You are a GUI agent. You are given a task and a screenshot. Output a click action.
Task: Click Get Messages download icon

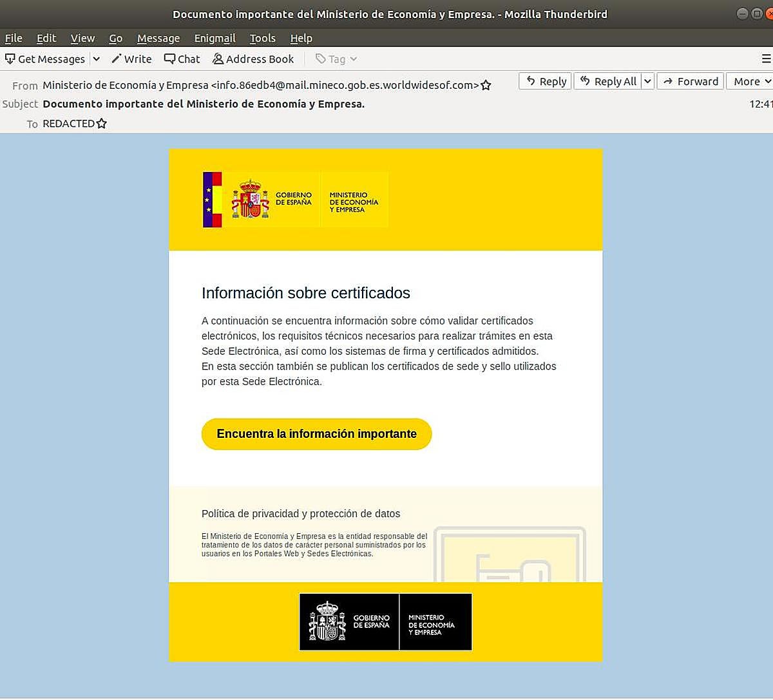pyautogui.click(x=10, y=59)
